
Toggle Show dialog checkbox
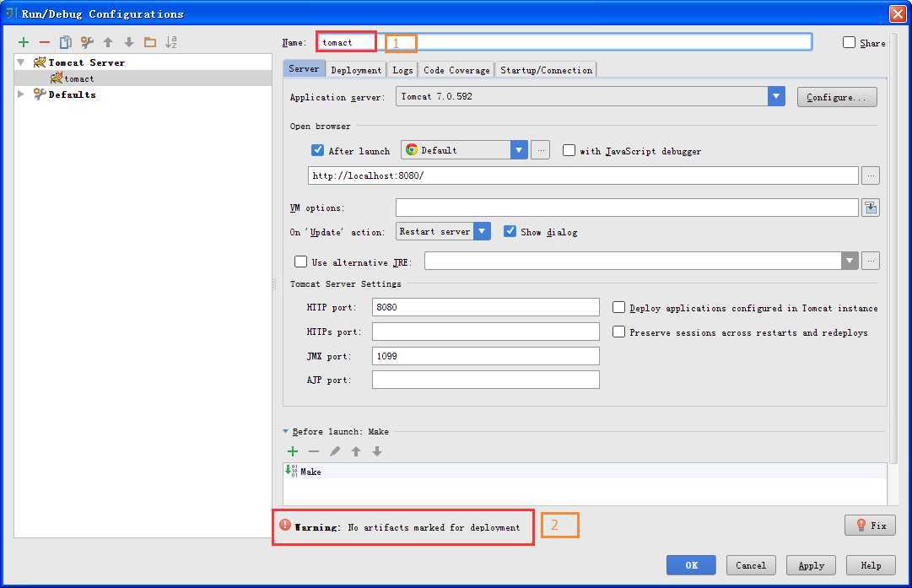(510, 231)
